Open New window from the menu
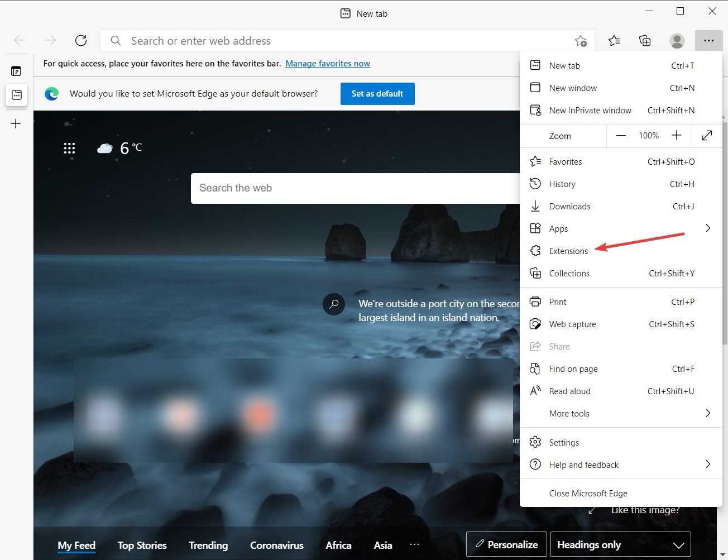This screenshot has width=728, height=560. 621,88
